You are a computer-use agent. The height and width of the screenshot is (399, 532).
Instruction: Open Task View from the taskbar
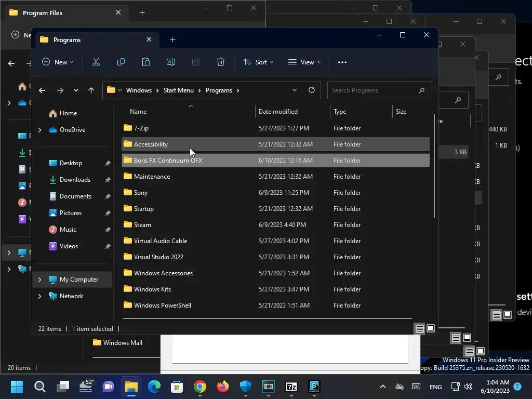tap(63, 387)
